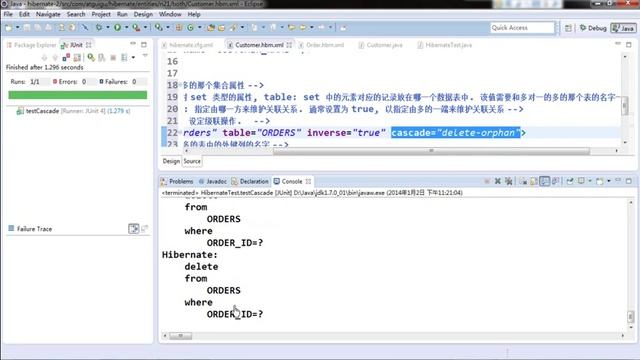Switch to Java perspective button
This screenshot has height=360, width=640.
tap(623, 28)
